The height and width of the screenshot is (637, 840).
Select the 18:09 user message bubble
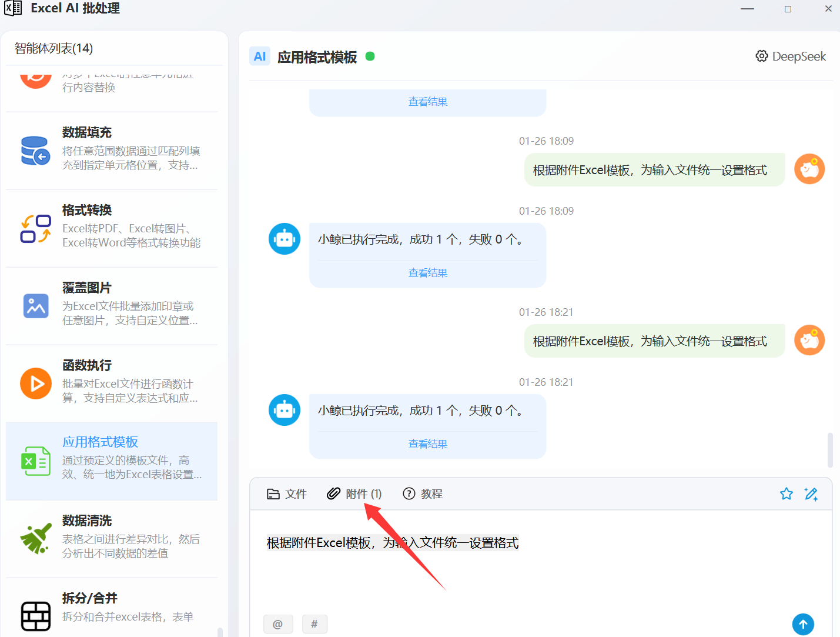[654, 170]
